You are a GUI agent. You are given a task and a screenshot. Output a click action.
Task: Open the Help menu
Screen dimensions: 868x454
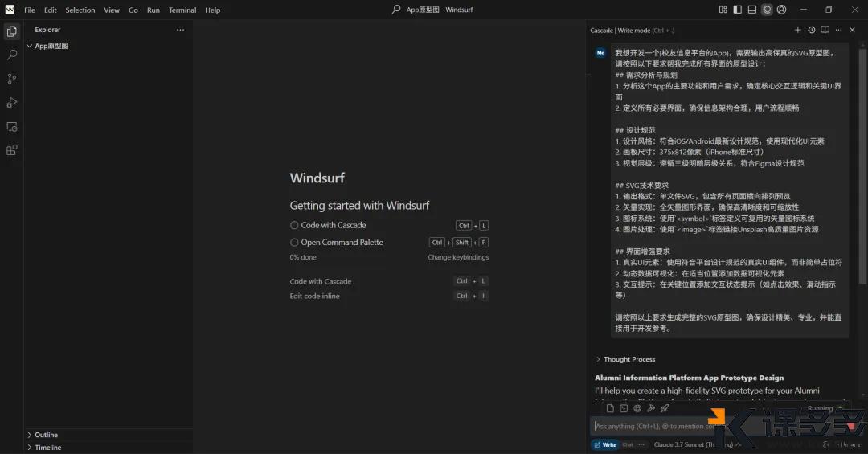(x=212, y=10)
